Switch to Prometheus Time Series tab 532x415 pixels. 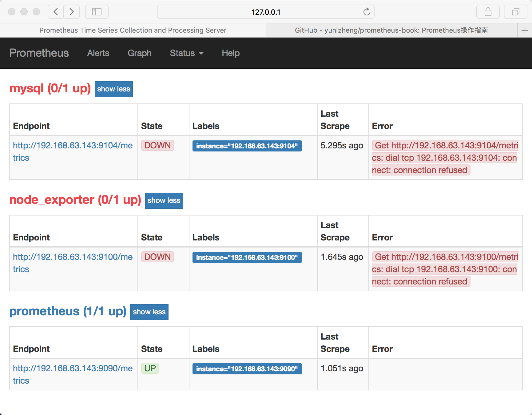pyautogui.click(x=133, y=30)
